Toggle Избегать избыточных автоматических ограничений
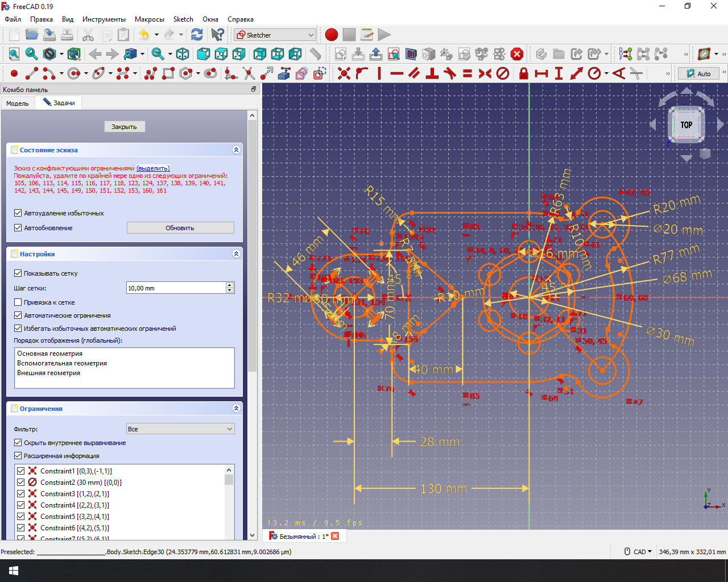728x582 pixels. pos(18,329)
